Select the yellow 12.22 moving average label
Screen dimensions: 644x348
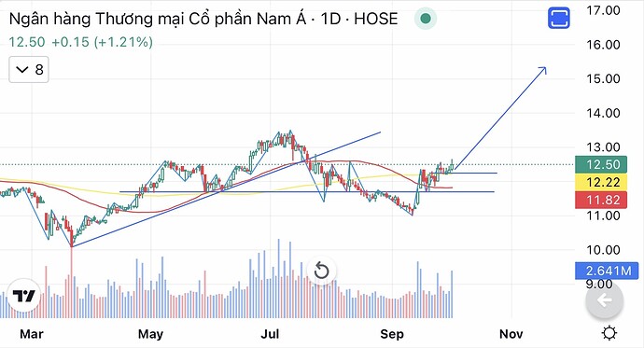tap(601, 182)
